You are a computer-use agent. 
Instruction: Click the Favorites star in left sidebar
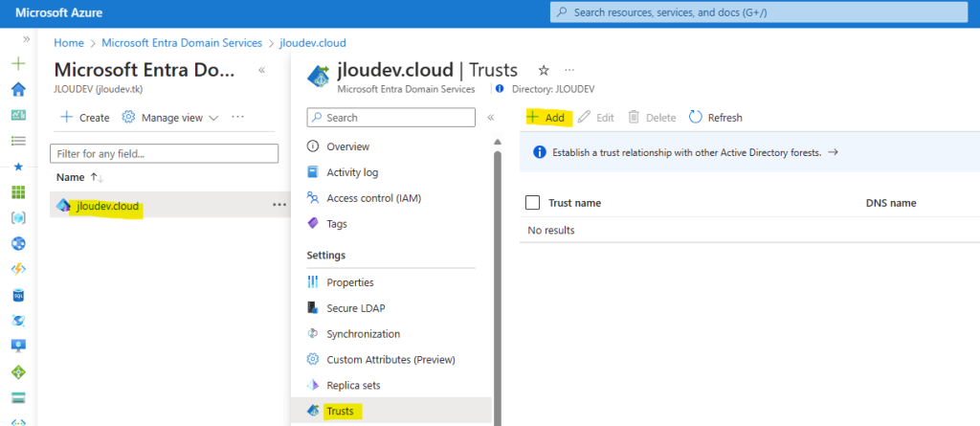(19, 167)
